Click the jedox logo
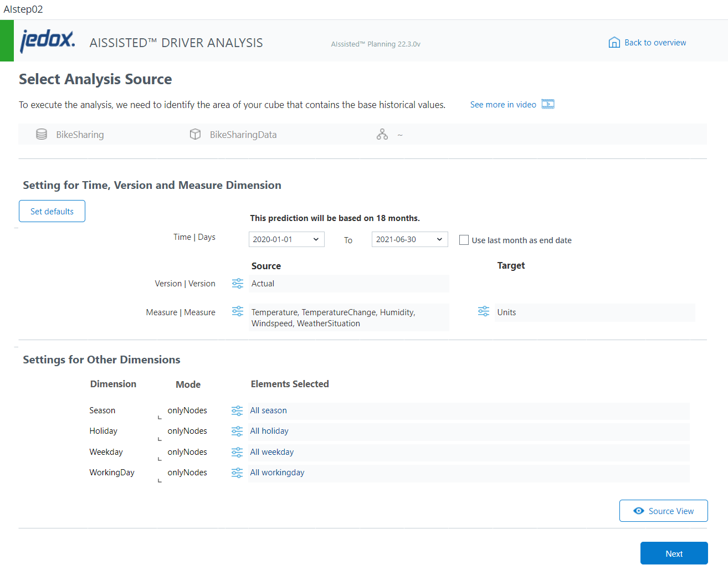This screenshot has width=728, height=575. point(47,41)
